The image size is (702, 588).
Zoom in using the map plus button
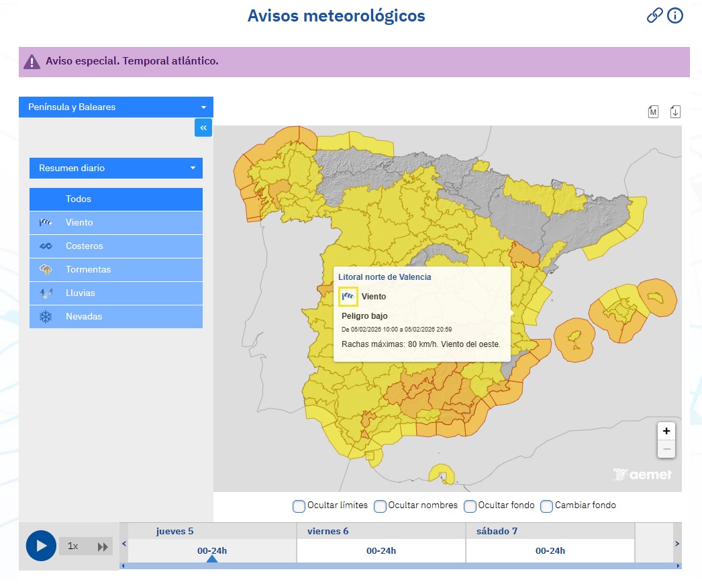click(666, 430)
